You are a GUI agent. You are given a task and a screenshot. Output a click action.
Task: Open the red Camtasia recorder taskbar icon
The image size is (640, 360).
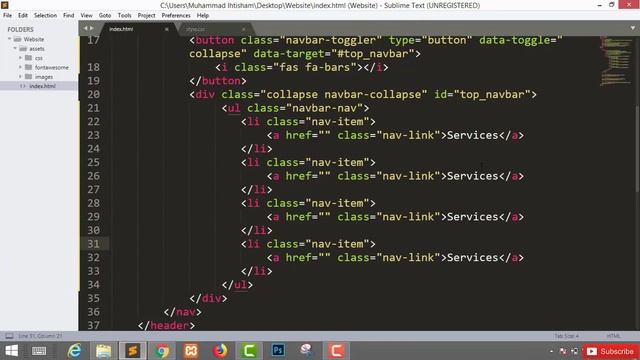(336, 351)
